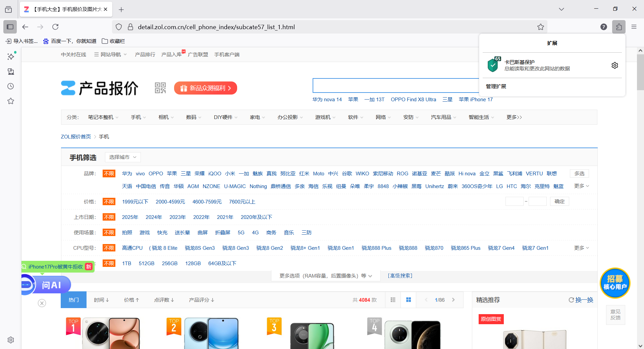Enable brand multi-select with 多选 button
This screenshot has height=349, width=644.
tap(579, 174)
